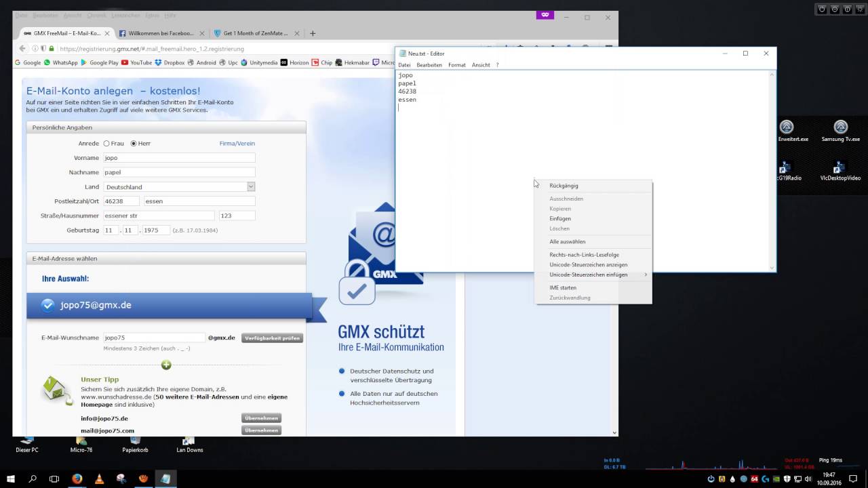Click Verfügbarkeit prüfen button

point(272,338)
